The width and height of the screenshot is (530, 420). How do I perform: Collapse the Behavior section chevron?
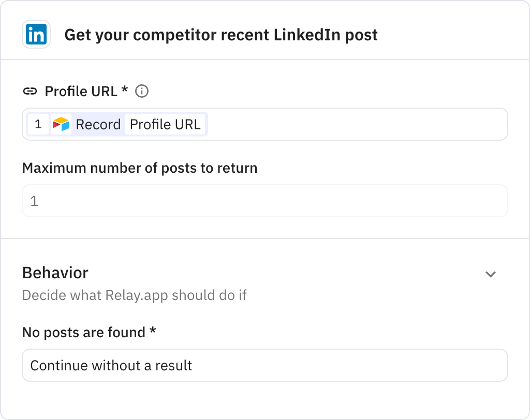491,274
